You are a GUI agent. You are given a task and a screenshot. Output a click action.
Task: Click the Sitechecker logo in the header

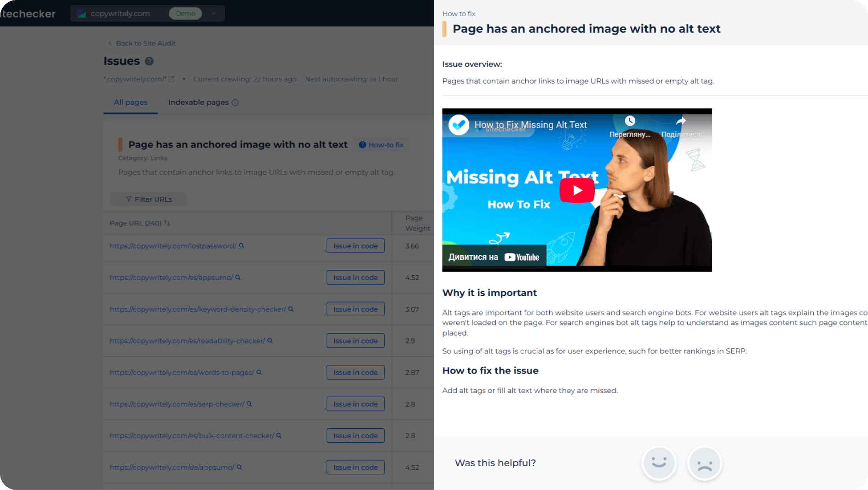pos(28,14)
